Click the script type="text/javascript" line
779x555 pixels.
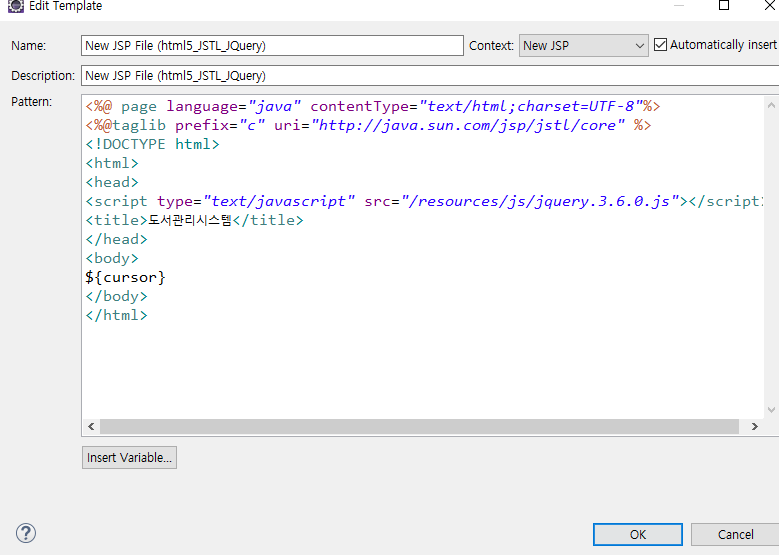(424, 201)
